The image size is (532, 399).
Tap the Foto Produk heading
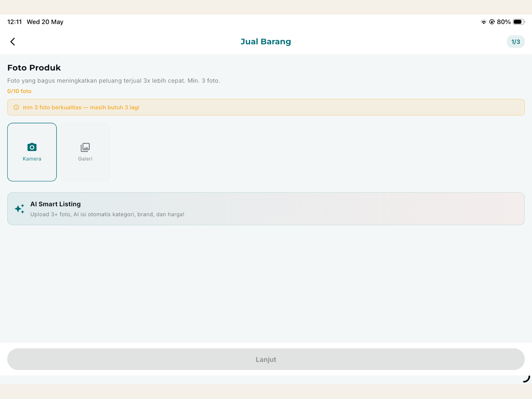pyautogui.click(x=34, y=68)
